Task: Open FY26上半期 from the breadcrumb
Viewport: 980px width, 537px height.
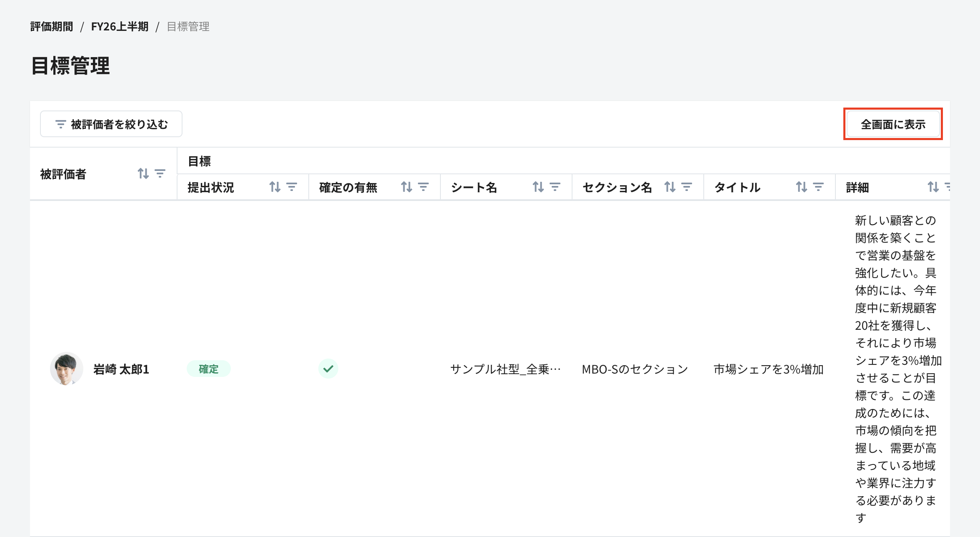Action: [120, 26]
